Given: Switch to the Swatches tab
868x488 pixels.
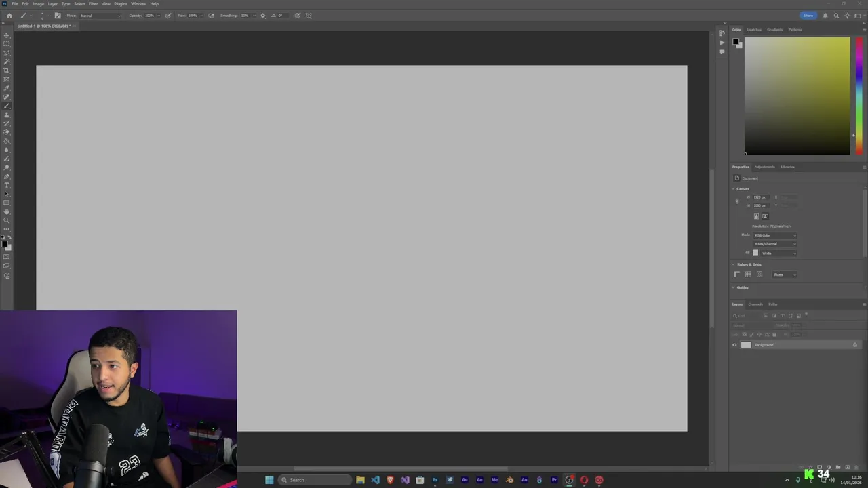Looking at the screenshot, I should tap(754, 30).
